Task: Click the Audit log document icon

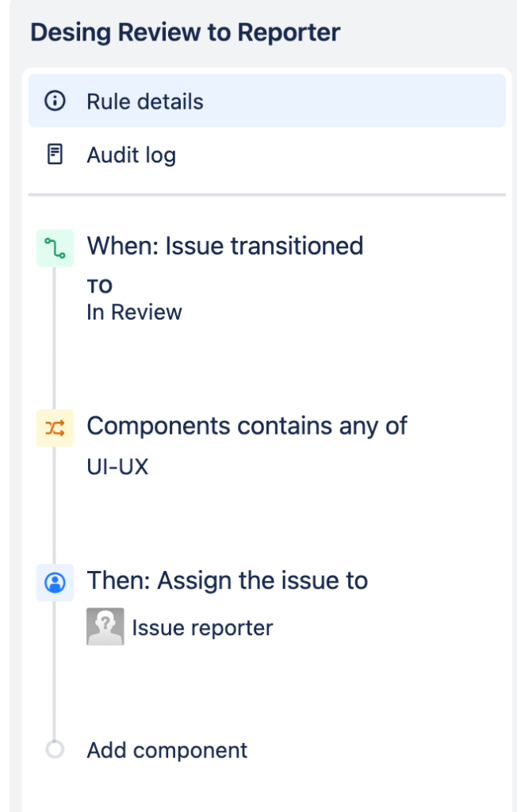Action: coord(55,154)
